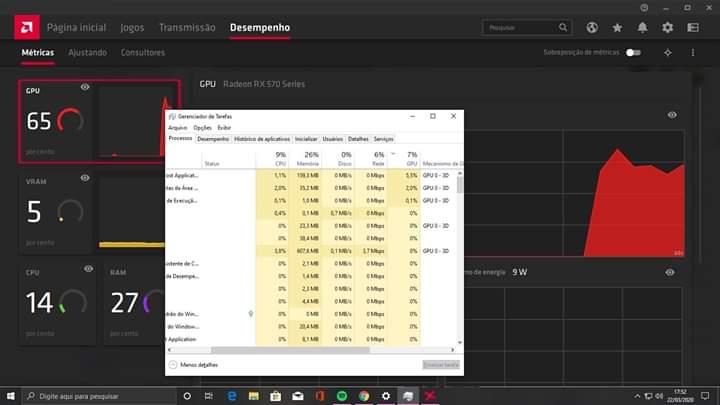The image size is (720, 405).
Task: Open File Explorer from taskbar
Action: click(253, 396)
